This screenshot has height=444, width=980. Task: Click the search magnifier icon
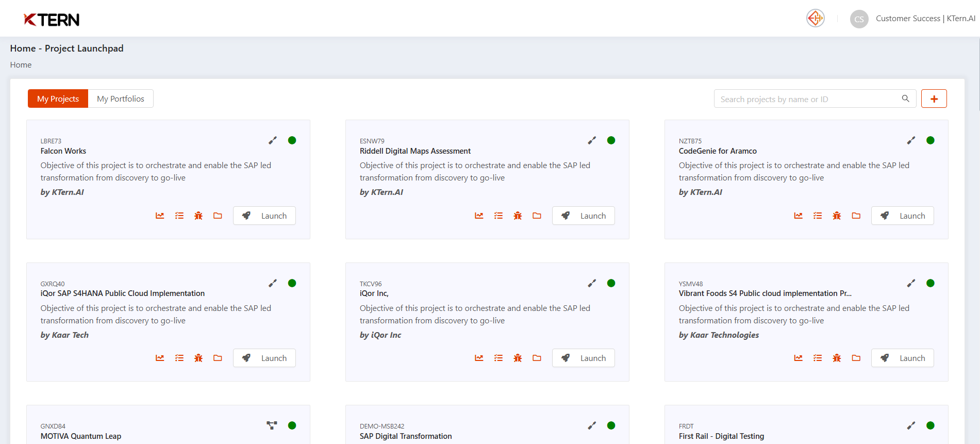click(x=905, y=98)
